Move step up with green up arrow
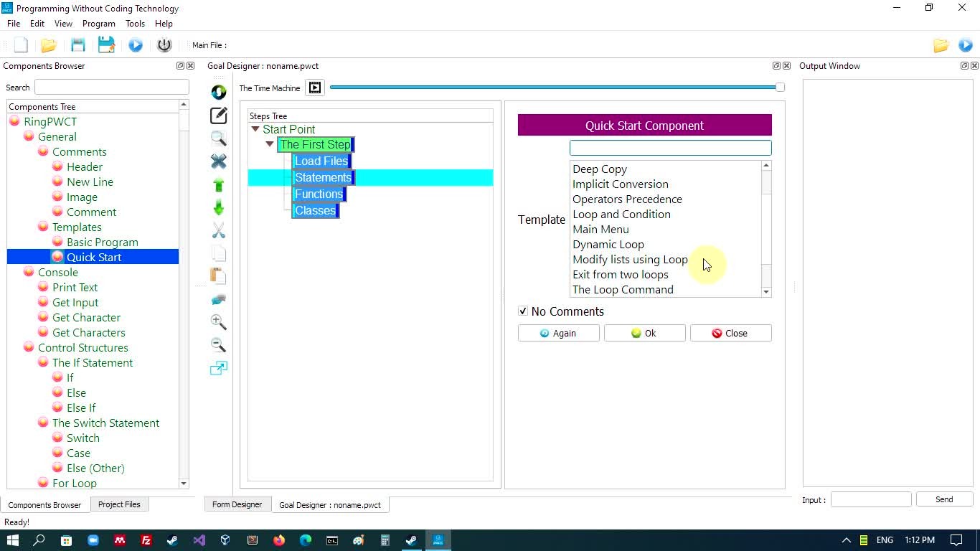The image size is (980, 551). (219, 185)
